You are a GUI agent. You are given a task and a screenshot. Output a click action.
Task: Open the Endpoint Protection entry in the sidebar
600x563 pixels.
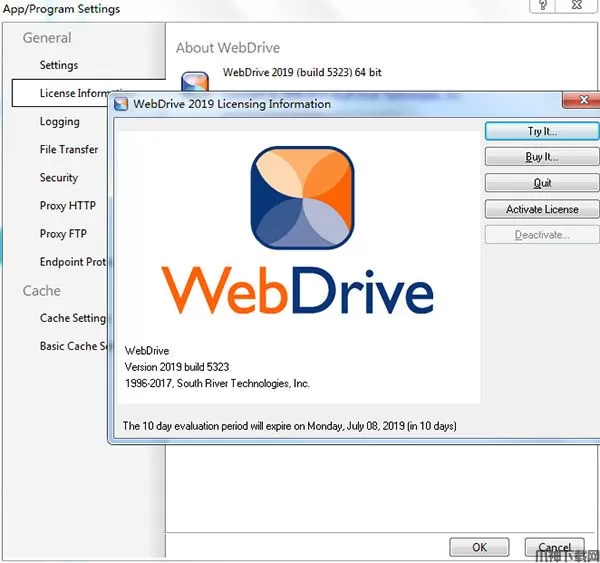click(75, 262)
